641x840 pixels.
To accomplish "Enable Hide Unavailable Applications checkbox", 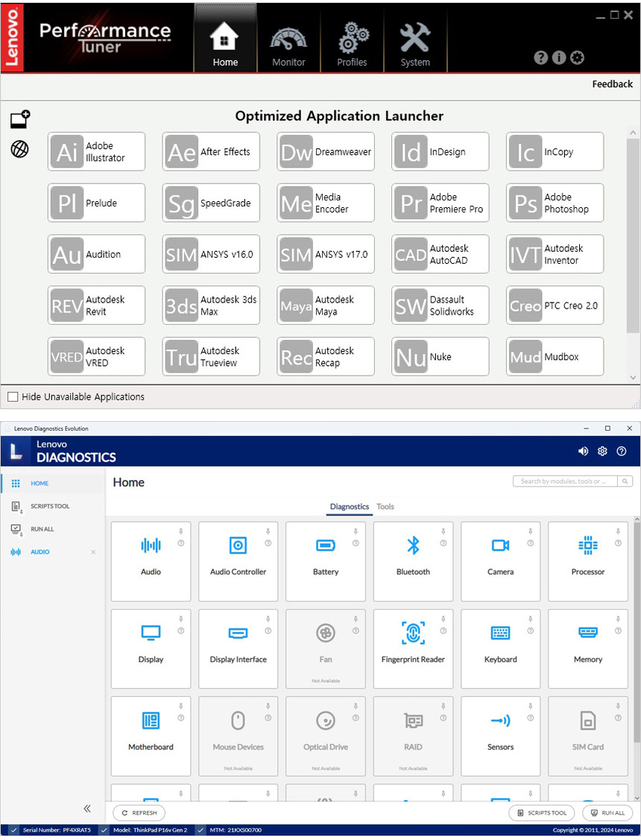I will [13, 397].
